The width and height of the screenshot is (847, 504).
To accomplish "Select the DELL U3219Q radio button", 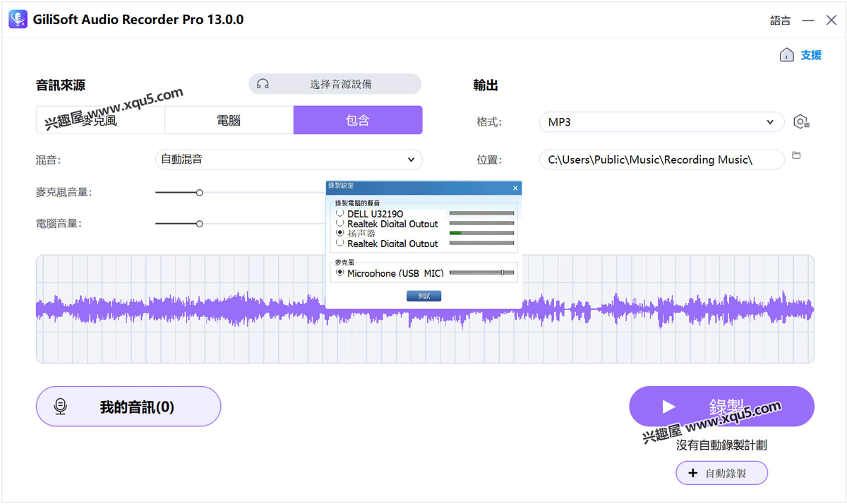I will (x=340, y=212).
